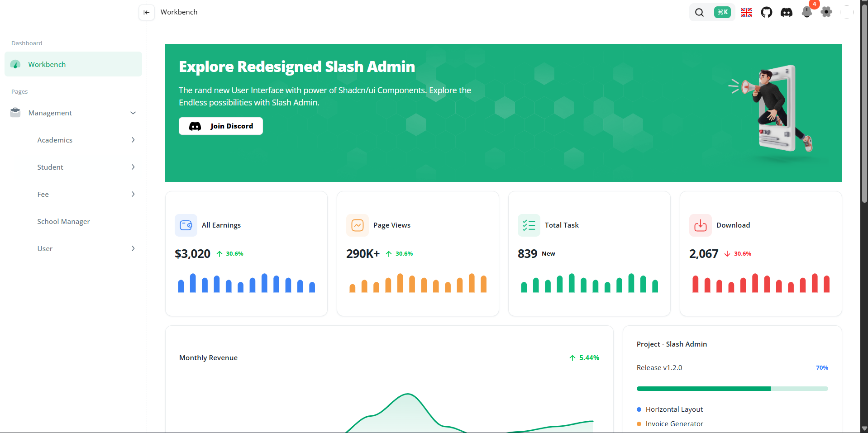868x433 pixels.
Task: Collapse the sidebar with arrow toggle
Action: point(146,13)
